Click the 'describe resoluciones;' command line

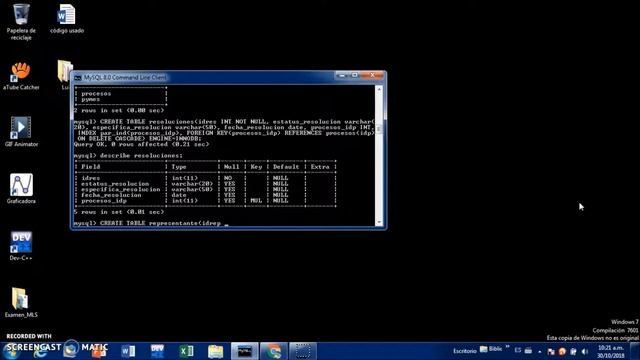(x=128, y=156)
